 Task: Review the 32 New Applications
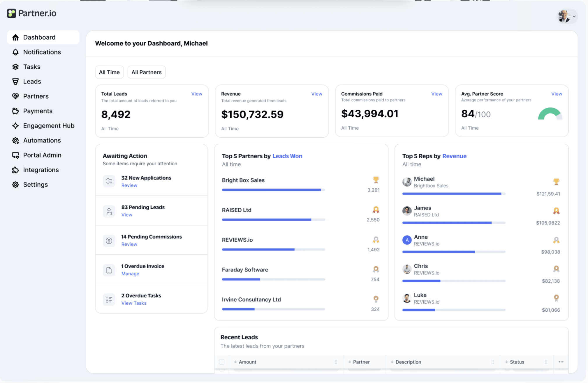click(129, 185)
